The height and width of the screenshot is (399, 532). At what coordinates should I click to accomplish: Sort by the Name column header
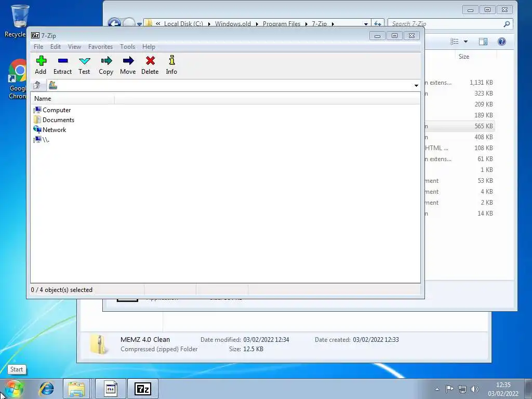73,99
